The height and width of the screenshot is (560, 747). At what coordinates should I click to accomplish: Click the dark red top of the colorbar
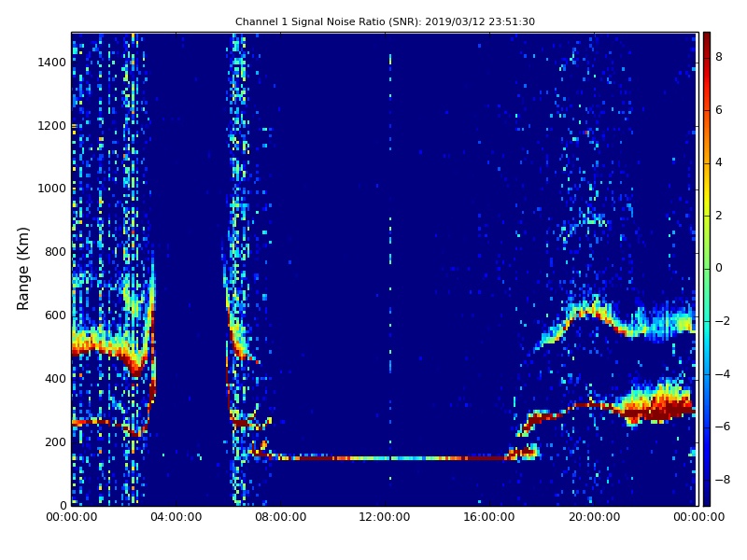707,38
